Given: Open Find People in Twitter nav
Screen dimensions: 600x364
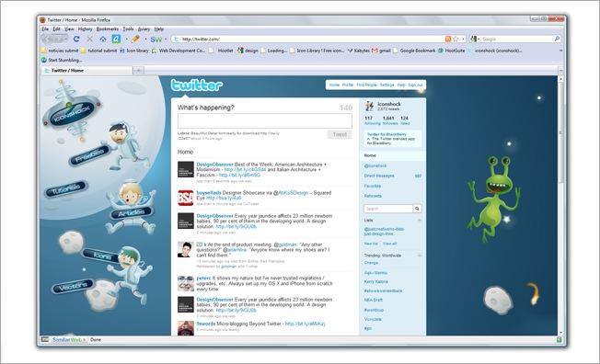Looking at the screenshot, I should 366,85.
